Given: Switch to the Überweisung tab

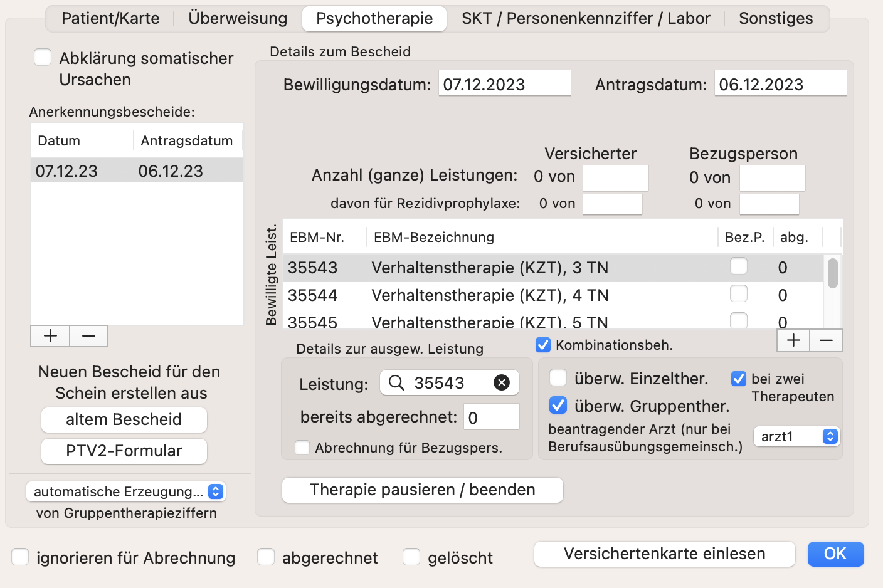Looking at the screenshot, I should [238, 18].
